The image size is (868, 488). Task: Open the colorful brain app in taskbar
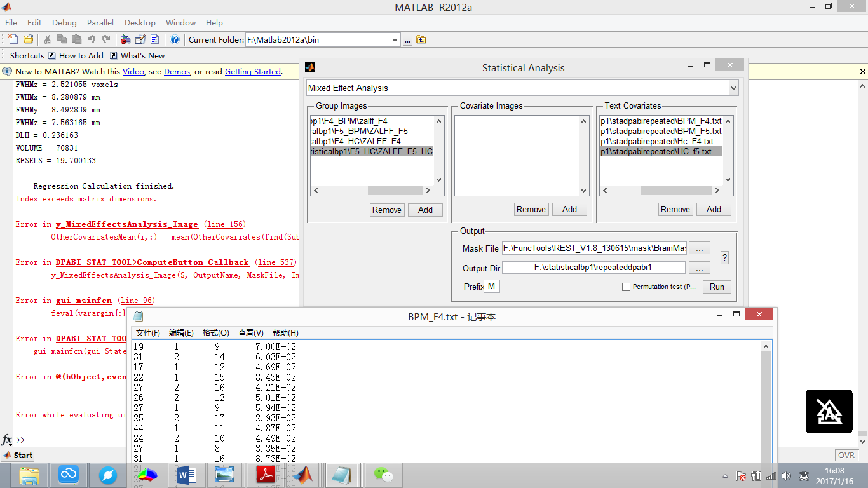pos(147,475)
